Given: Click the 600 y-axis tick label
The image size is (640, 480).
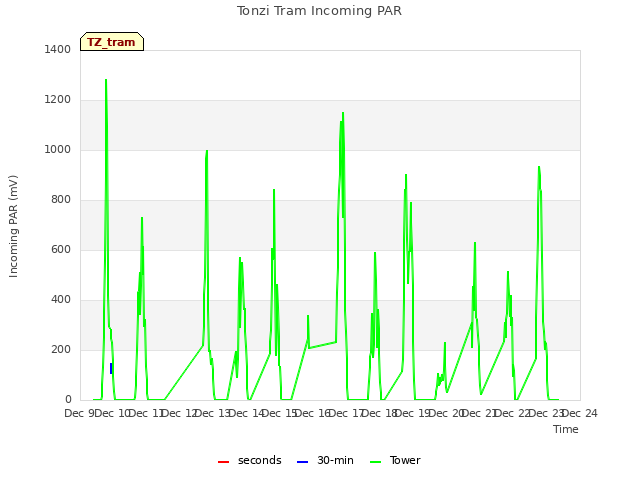Looking at the screenshot, I should 61,249.
